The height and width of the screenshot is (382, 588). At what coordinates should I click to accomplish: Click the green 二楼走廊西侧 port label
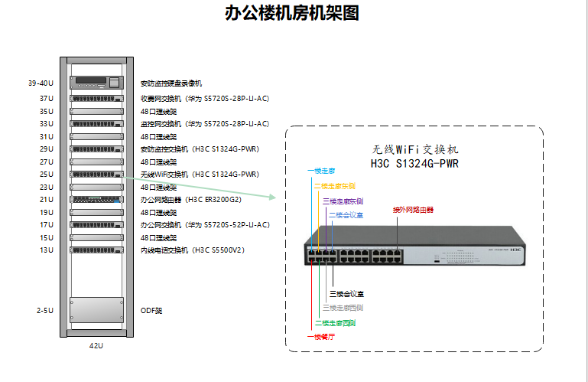(335, 323)
